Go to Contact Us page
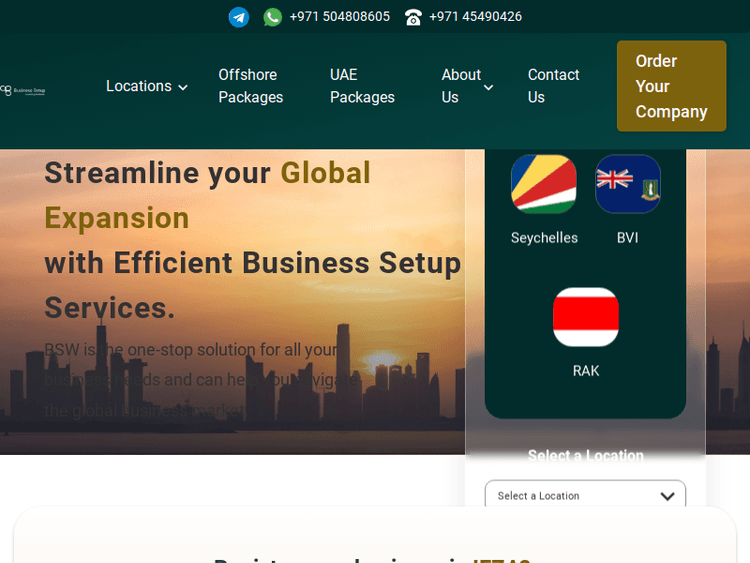The image size is (750, 563). pyautogui.click(x=553, y=86)
